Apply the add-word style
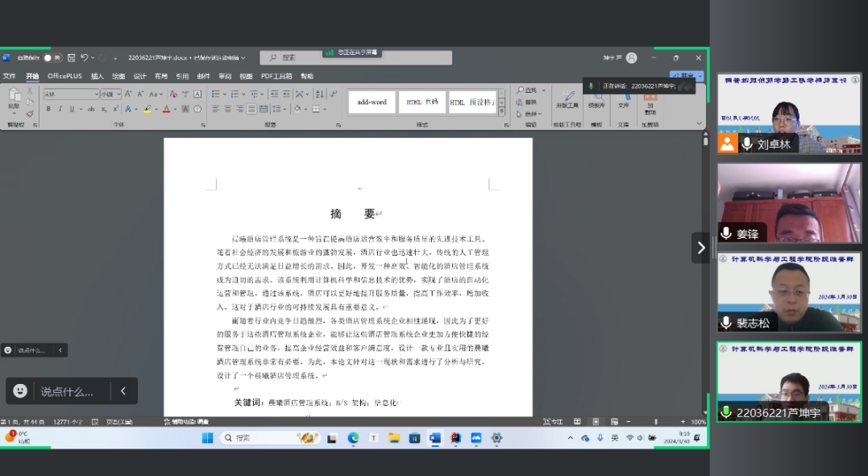Image resolution: width=868 pixels, height=476 pixels. pos(372,102)
